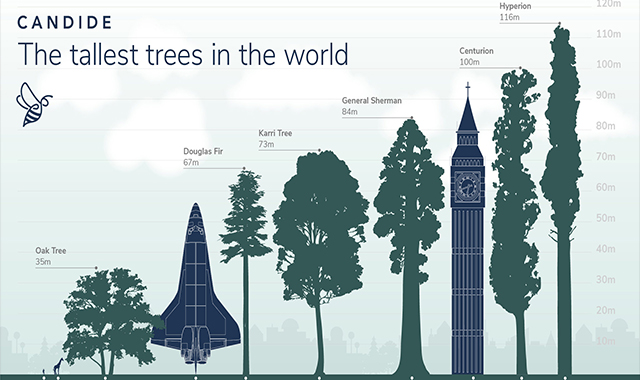Click the "Hyperion" label
Viewport: 640px width, 380px height.
point(515,6)
